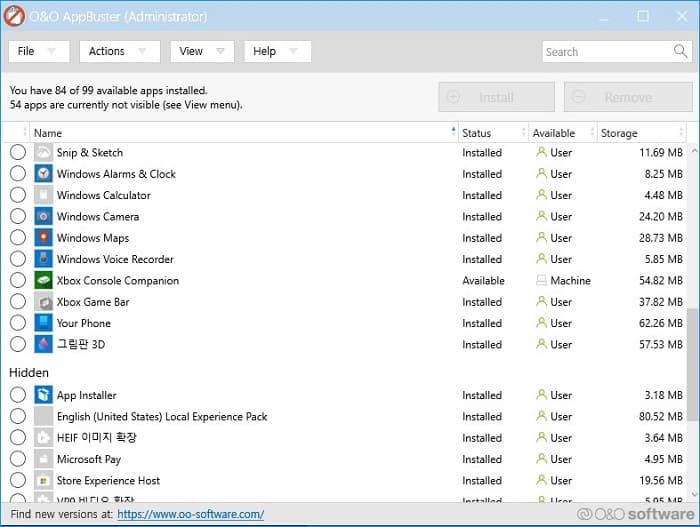Select Windows Alarms & Clock radio button
The image size is (700, 527).
point(18,174)
